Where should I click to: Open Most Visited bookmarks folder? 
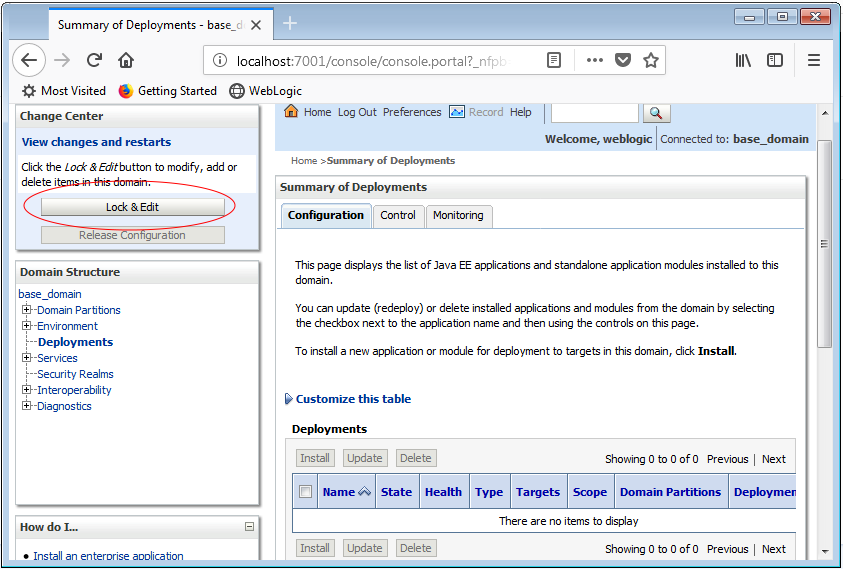coord(63,91)
